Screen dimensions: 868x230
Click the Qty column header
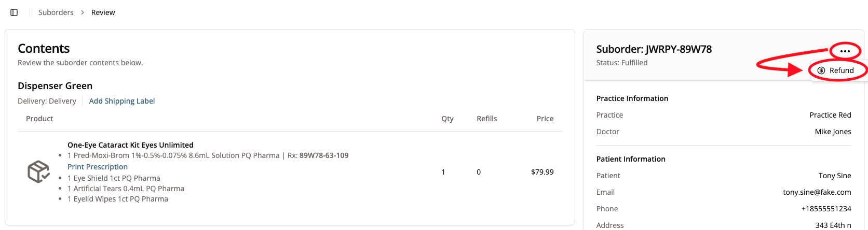click(x=447, y=119)
